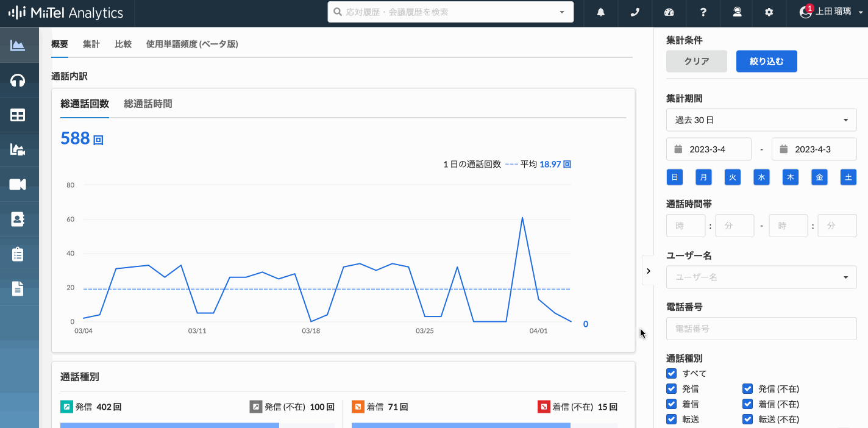Toggle the 水 (Wednesday) weekday button
This screenshot has width=868, height=428.
point(761,177)
